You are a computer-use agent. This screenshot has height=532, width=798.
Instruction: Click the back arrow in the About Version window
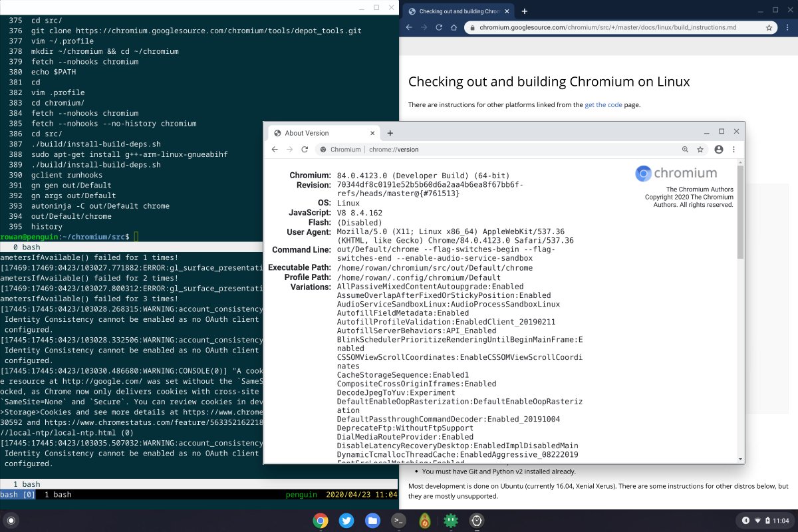[x=275, y=150]
